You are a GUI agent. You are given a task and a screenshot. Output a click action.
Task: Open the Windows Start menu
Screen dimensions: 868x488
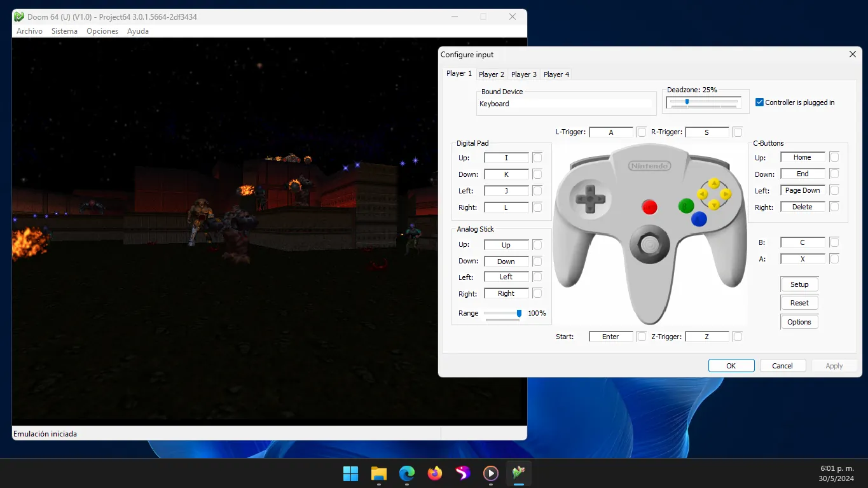pos(350,473)
